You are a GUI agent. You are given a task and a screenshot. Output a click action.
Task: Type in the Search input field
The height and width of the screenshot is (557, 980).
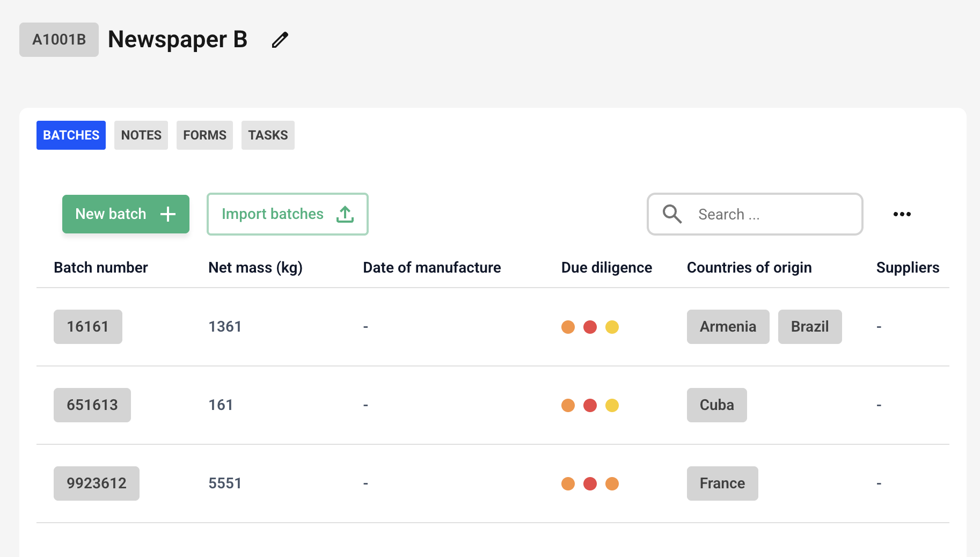pos(773,214)
